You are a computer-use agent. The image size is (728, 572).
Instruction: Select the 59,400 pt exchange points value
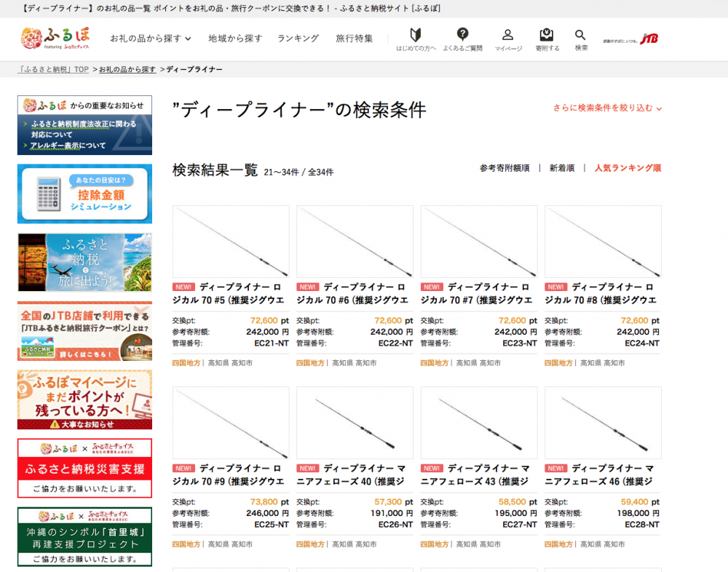pyautogui.click(x=641, y=502)
